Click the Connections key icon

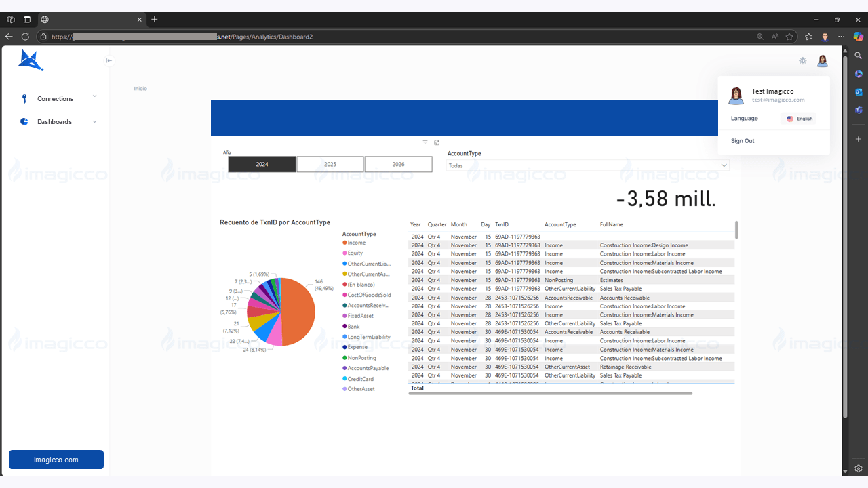[x=24, y=99]
